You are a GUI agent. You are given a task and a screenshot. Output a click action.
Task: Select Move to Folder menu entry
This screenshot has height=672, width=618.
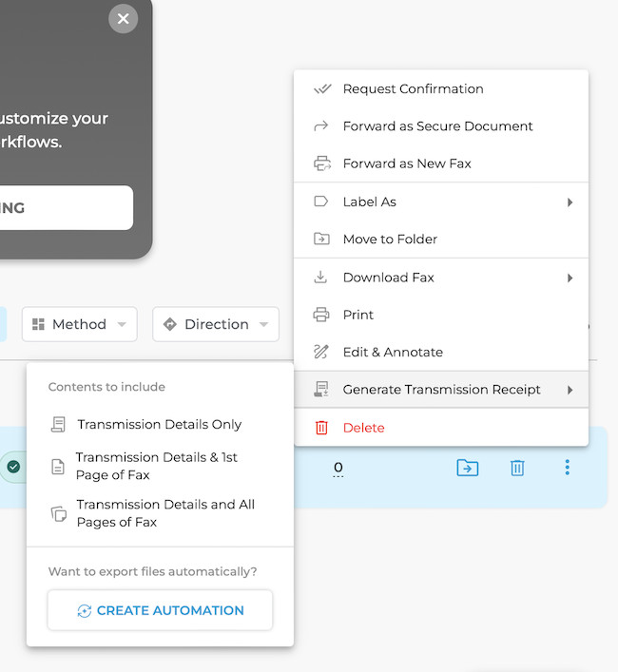pos(390,240)
